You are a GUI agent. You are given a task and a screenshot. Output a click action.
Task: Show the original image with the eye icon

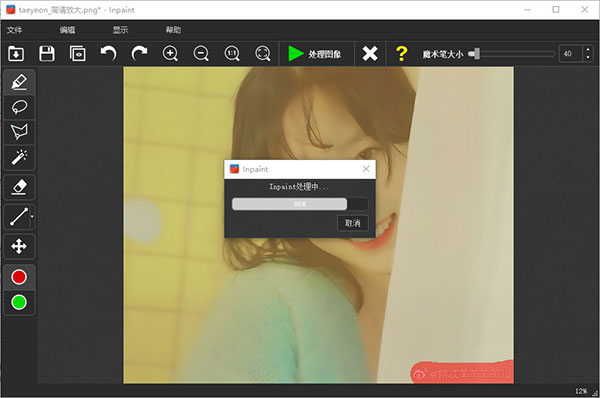pyautogui.click(x=78, y=54)
